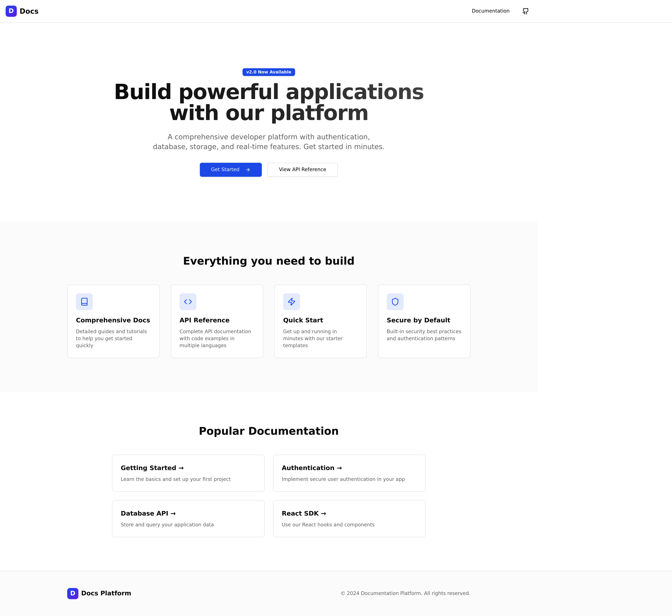Click the Docs brand text in the header
The image size is (672, 616).
tap(29, 11)
